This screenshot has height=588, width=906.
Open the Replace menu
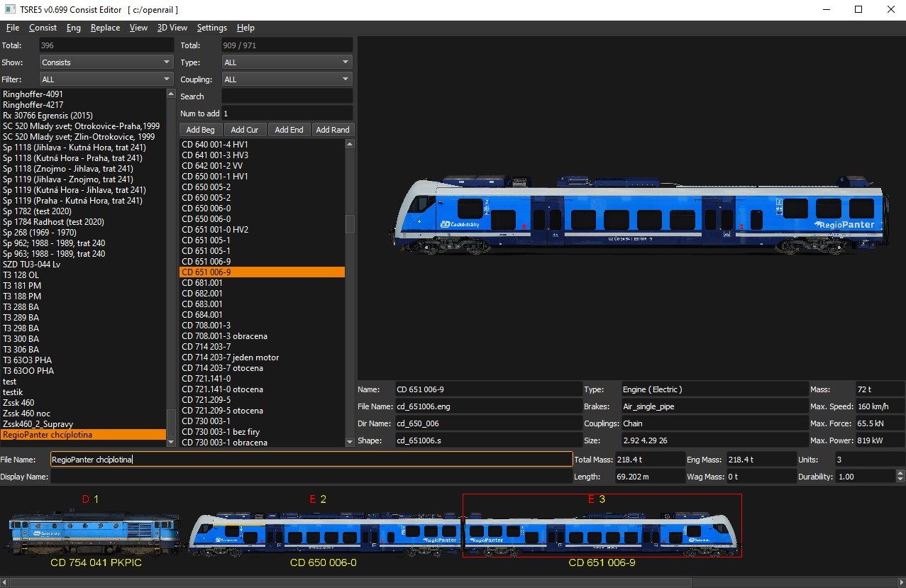click(x=105, y=28)
